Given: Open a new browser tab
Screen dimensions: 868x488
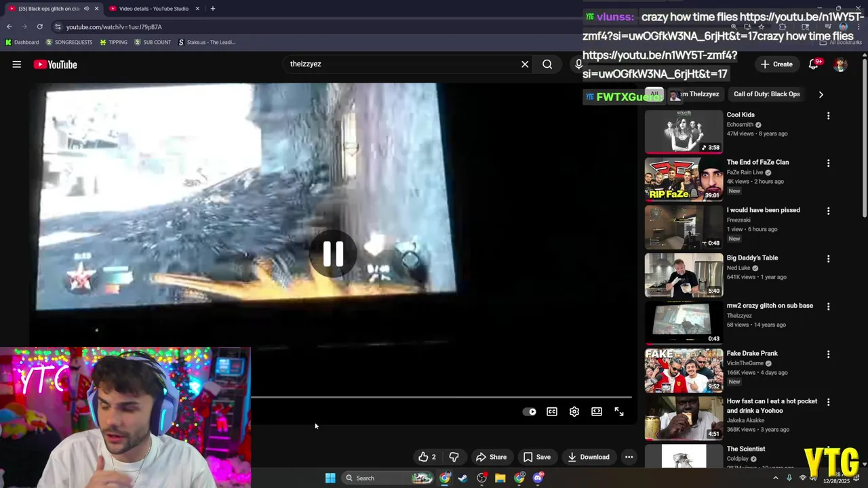Looking at the screenshot, I should point(212,9).
